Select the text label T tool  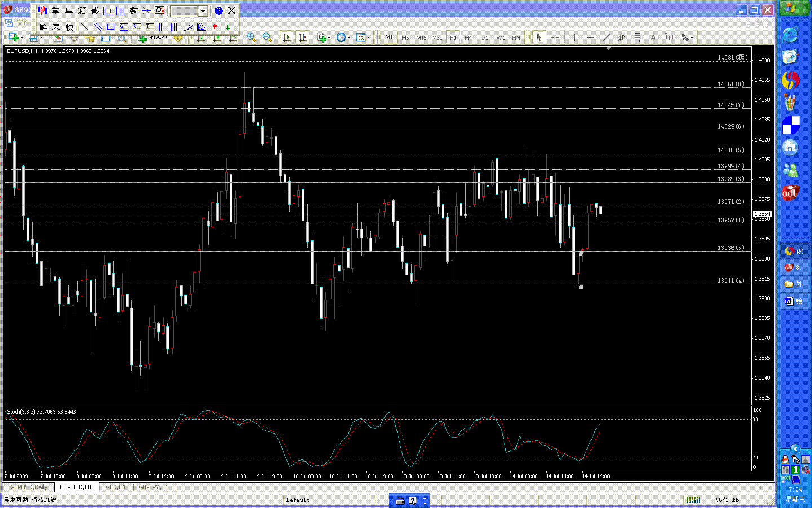pos(669,37)
